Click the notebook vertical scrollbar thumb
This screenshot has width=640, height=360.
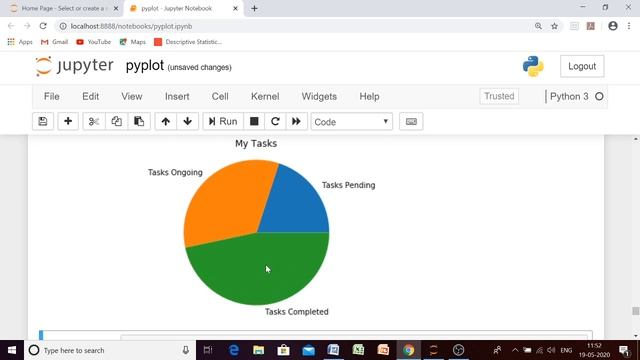pos(636,311)
